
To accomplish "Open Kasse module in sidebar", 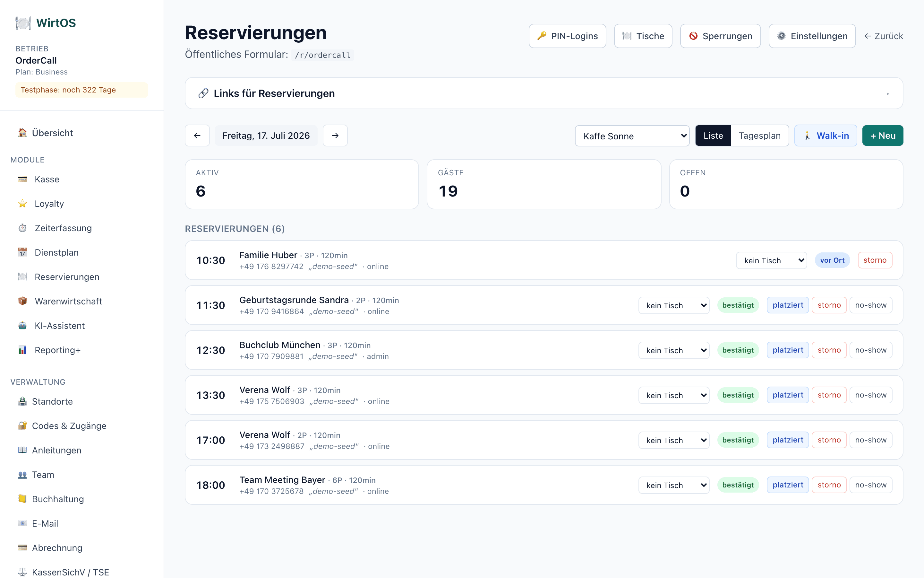I will (x=82, y=179).
